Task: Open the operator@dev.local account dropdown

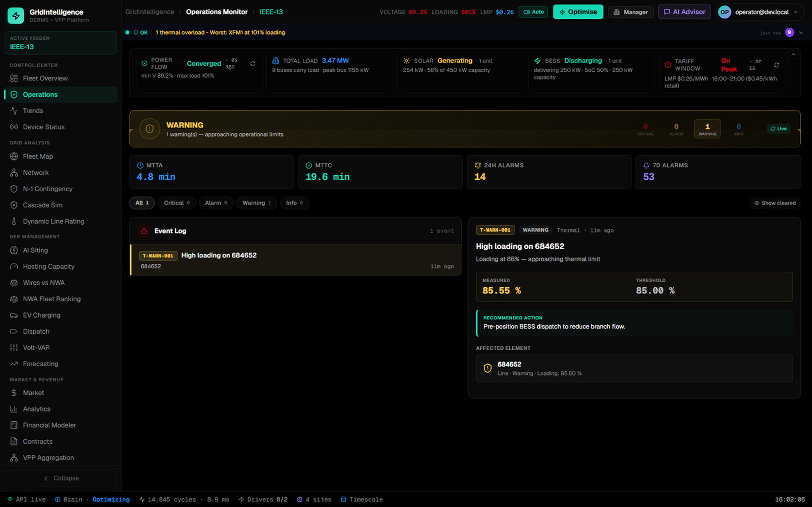Action: coord(759,12)
